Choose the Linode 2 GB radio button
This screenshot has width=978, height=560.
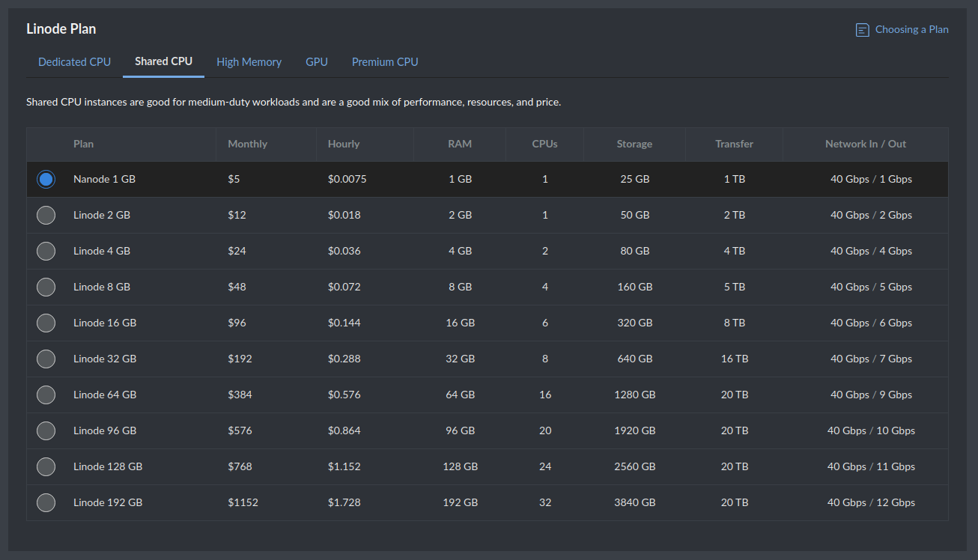coord(46,216)
